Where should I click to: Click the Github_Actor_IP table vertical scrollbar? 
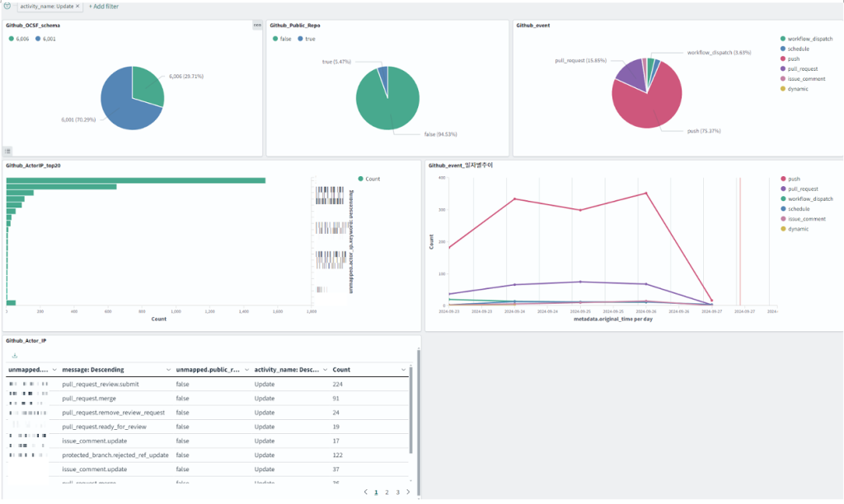pos(411,410)
